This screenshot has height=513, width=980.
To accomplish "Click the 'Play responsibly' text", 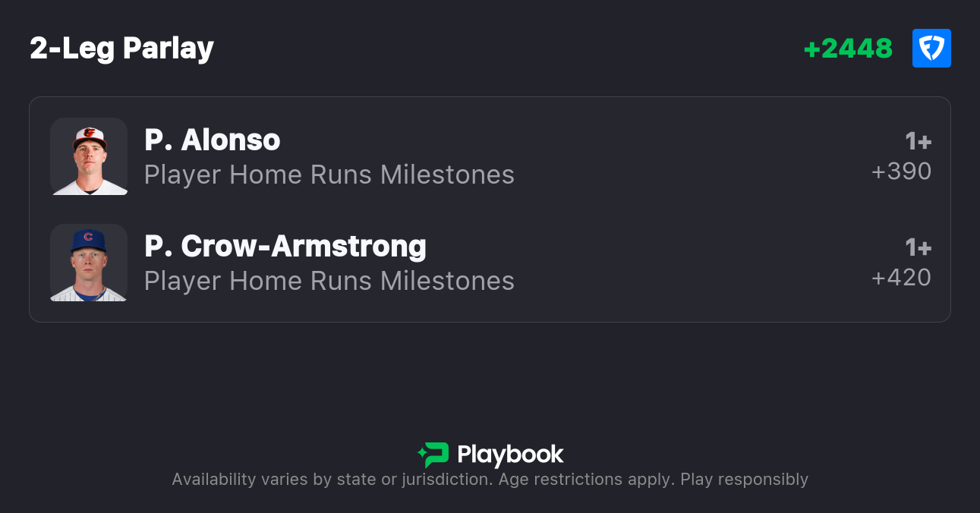I will 744,480.
